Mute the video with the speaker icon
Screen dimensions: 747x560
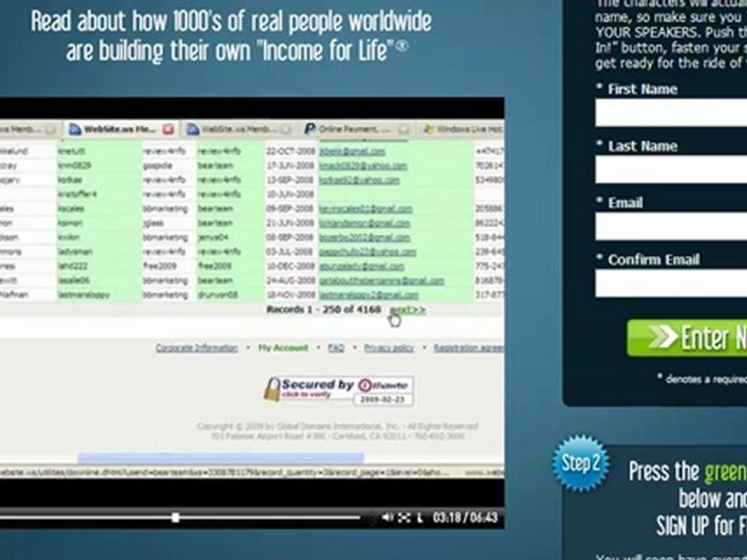point(388,517)
